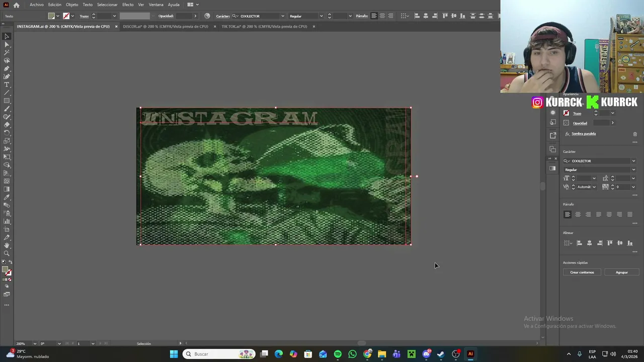
Task: Select the Magic Wand tool
Action: point(7,52)
